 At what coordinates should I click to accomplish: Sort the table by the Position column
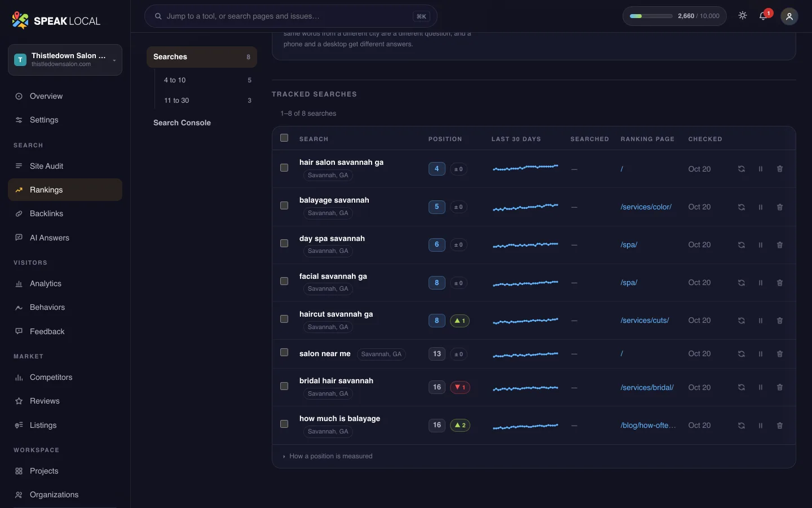click(445, 139)
